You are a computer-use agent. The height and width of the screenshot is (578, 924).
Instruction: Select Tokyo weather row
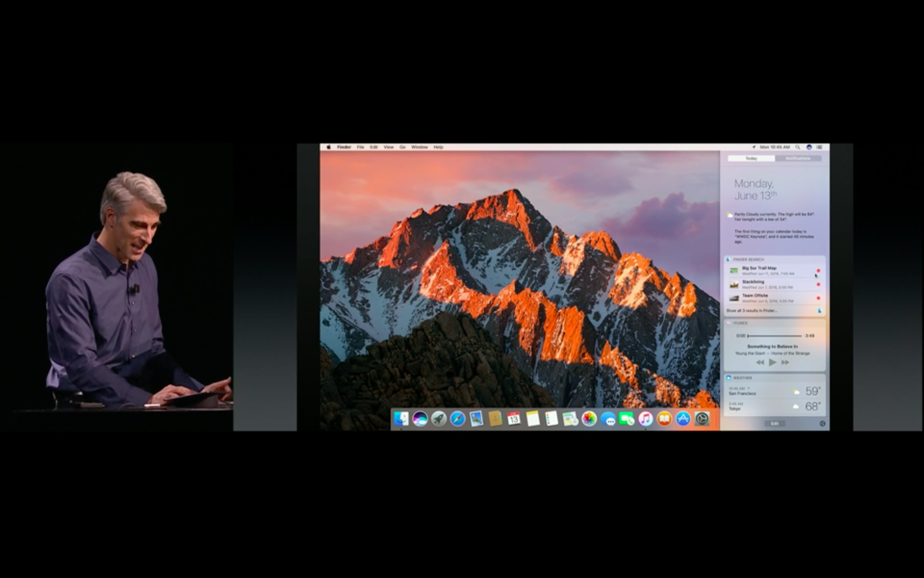pyautogui.click(x=774, y=407)
